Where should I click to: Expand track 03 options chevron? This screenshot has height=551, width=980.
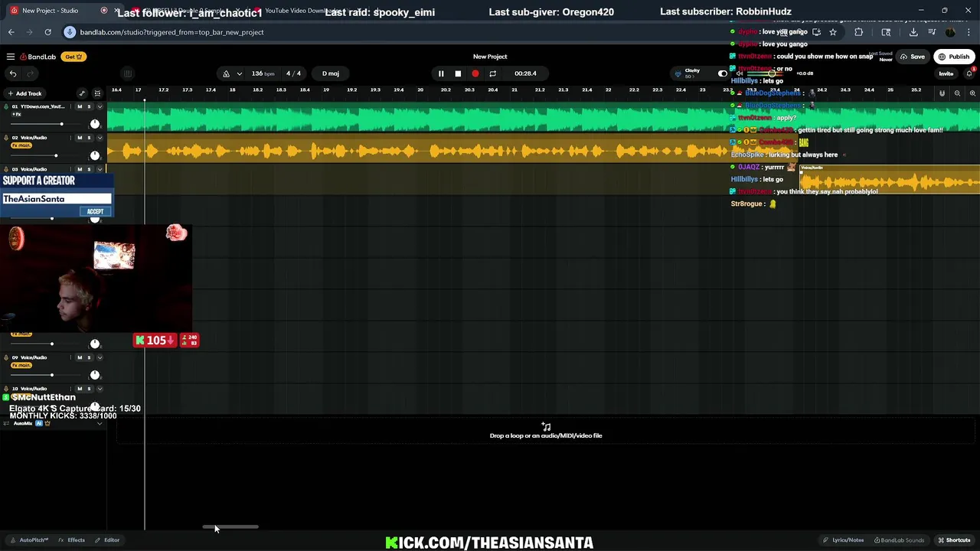pyautogui.click(x=100, y=169)
